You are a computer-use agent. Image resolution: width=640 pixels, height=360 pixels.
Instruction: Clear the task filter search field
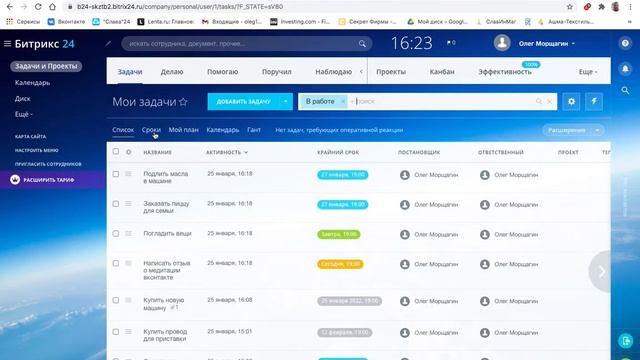point(549,101)
